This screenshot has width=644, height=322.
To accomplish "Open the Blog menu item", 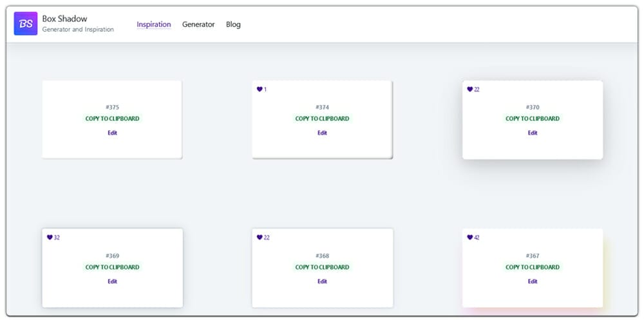I will (x=233, y=24).
